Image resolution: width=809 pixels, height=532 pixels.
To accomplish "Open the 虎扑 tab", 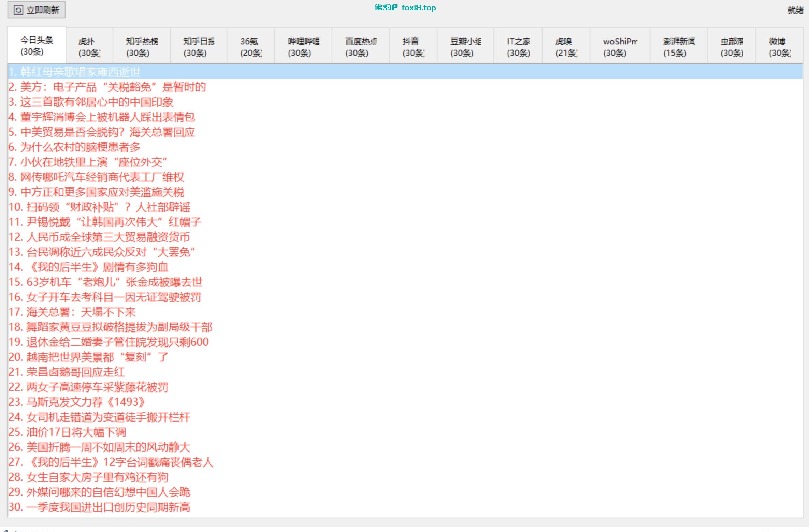I will [89, 47].
